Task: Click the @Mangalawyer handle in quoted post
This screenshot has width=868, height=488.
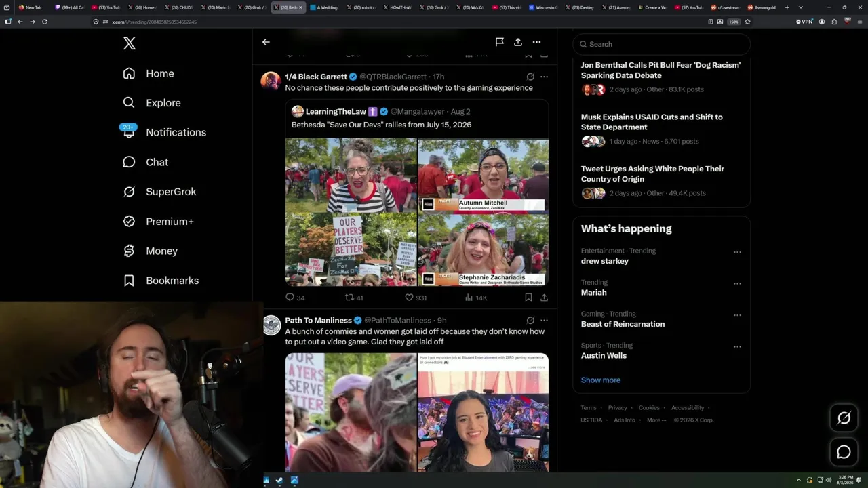Action: [417, 111]
